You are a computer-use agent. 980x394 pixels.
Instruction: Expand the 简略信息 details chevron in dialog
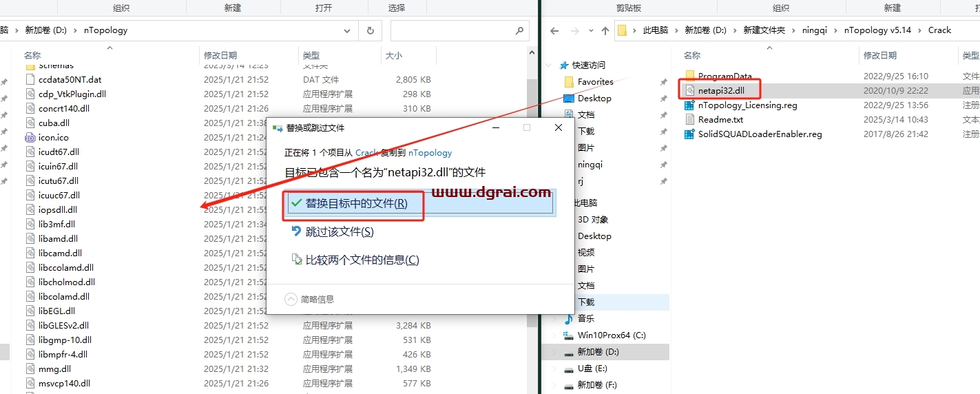[290, 299]
